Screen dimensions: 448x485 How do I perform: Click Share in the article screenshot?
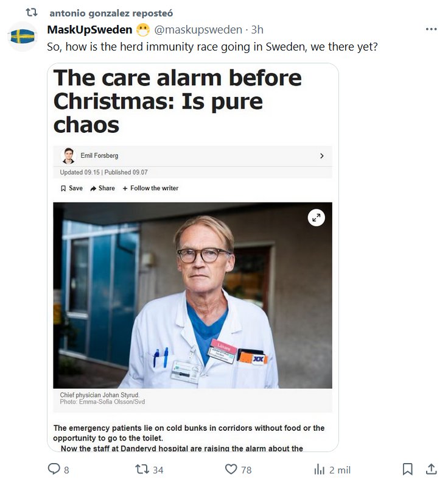click(103, 188)
